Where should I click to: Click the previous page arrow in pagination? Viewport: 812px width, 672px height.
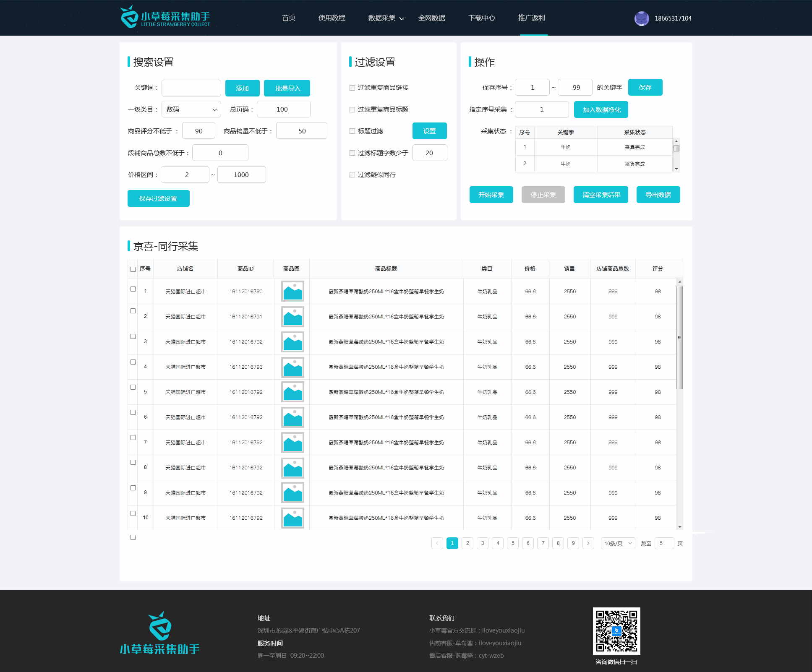(x=437, y=543)
